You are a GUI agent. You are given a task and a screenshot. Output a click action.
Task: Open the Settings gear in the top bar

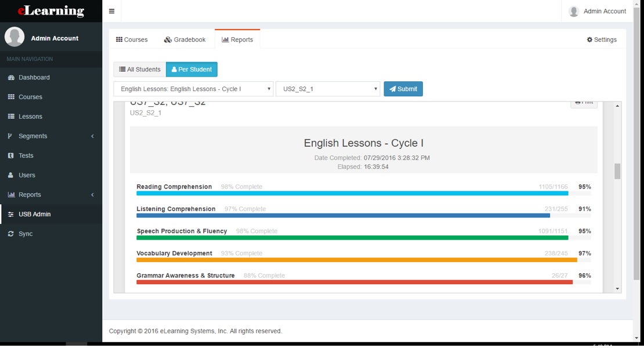click(602, 39)
